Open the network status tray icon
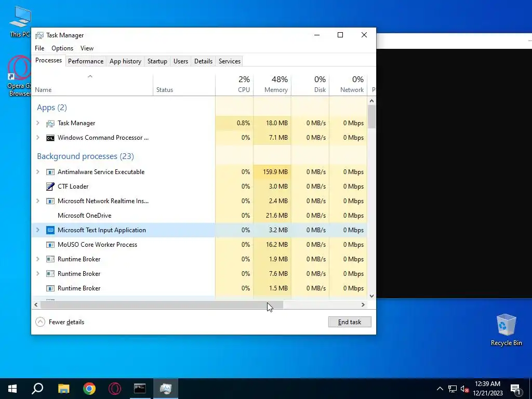The image size is (532, 399). (x=453, y=389)
